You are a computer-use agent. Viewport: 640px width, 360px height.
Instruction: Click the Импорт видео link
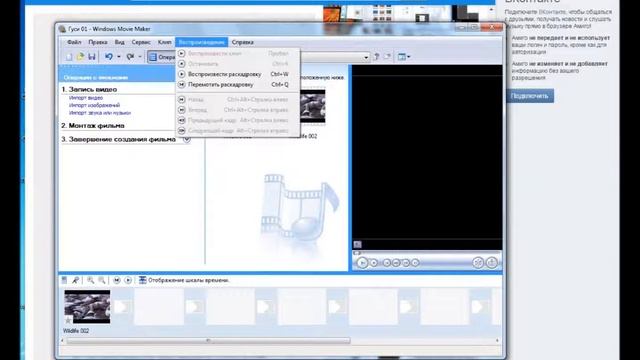[86, 98]
